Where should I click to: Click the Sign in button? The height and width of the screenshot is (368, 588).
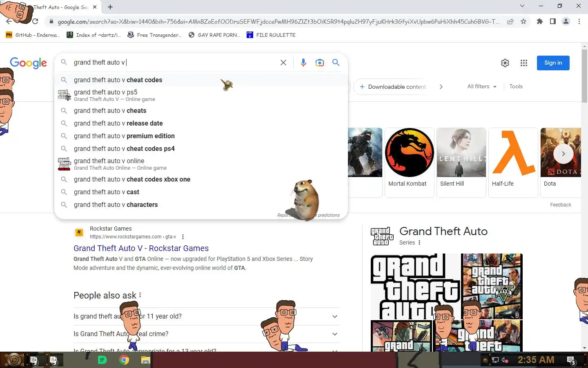[553, 63]
